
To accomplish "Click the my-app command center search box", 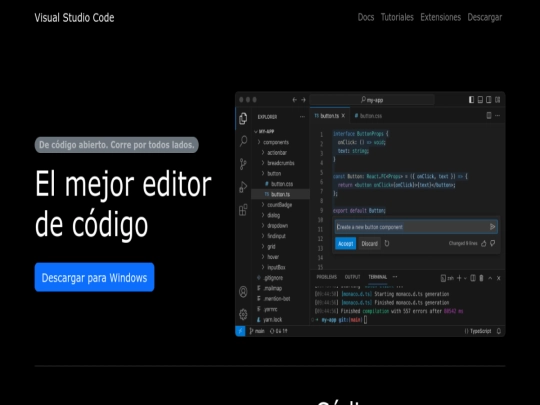I will 372,100.
